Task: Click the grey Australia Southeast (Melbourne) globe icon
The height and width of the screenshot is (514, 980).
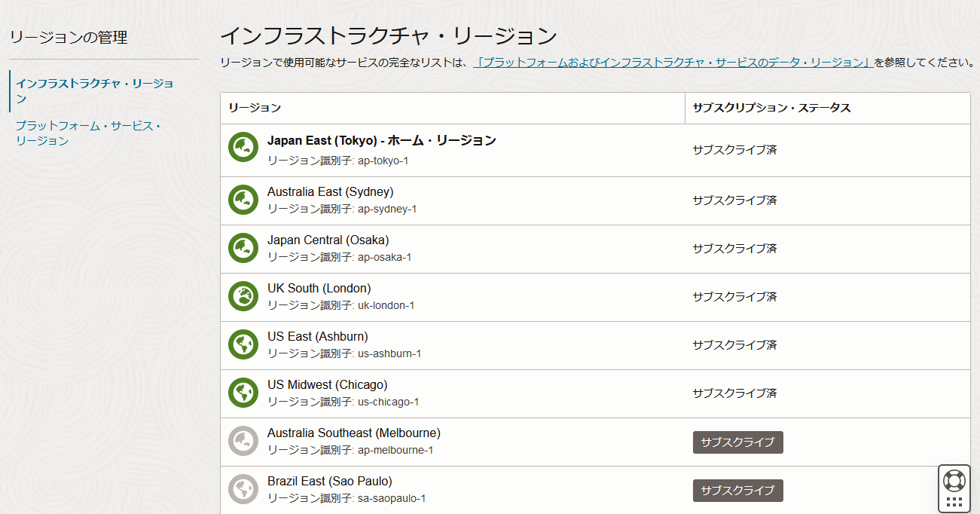Action: (x=243, y=441)
